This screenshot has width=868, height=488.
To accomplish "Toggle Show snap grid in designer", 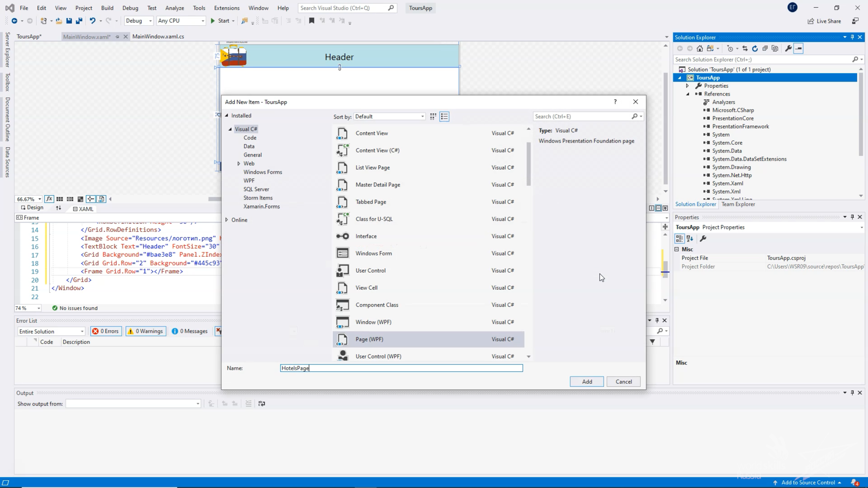I will click(60, 199).
